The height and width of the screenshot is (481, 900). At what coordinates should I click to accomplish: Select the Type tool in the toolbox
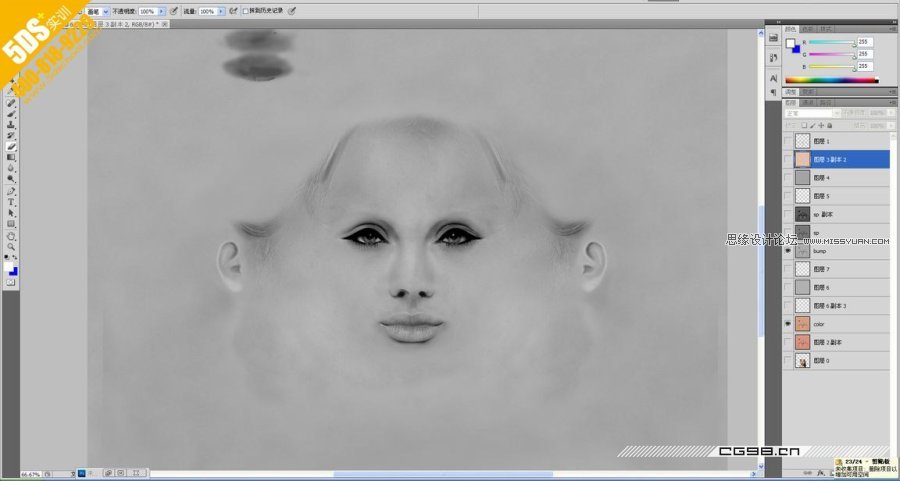pyautogui.click(x=12, y=202)
